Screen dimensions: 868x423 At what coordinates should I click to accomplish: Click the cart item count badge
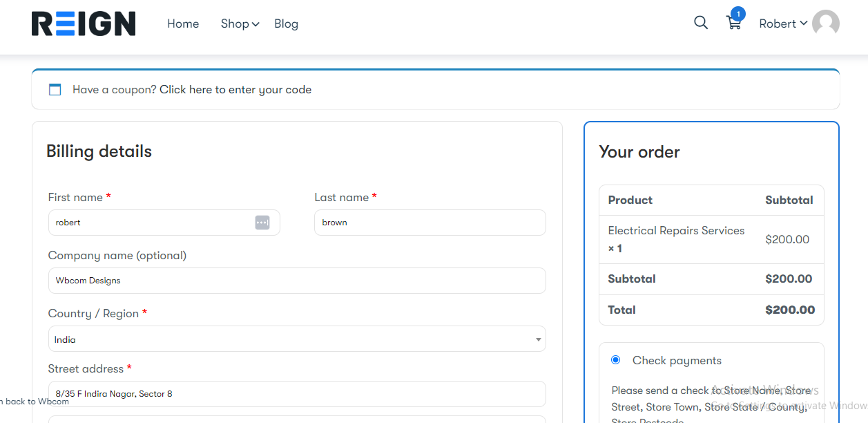[738, 14]
